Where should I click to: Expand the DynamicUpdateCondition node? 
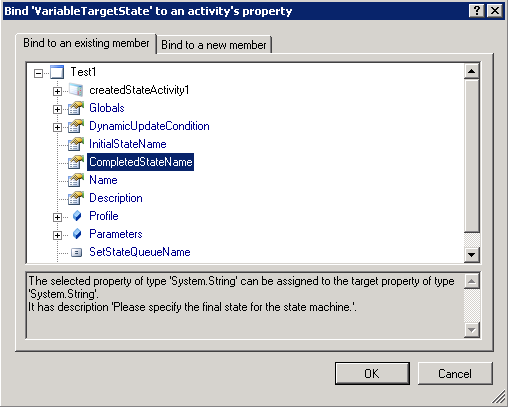tap(57, 127)
